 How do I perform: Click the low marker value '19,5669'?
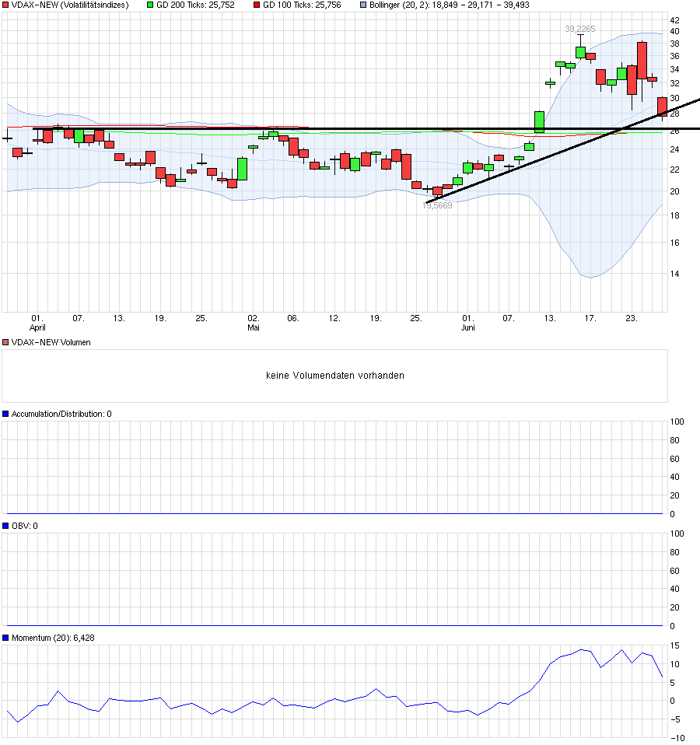pyautogui.click(x=437, y=205)
